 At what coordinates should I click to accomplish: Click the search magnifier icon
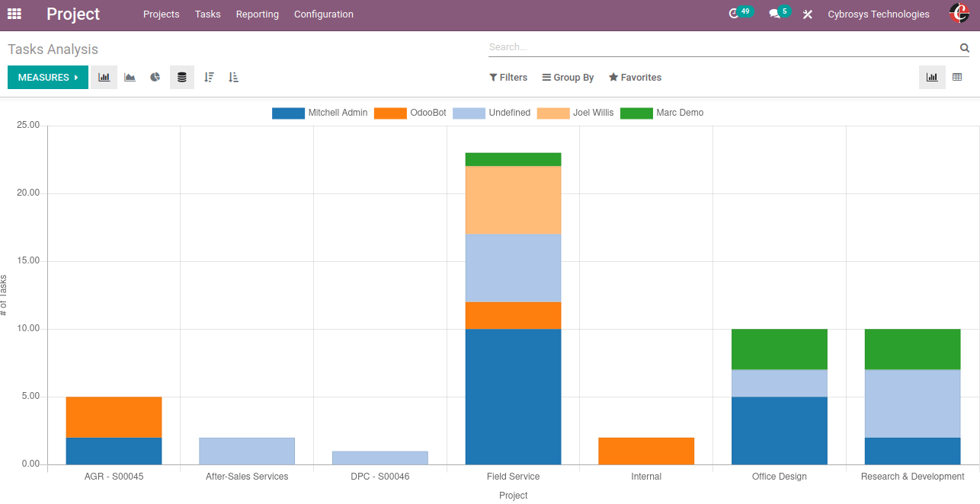[x=965, y=47]
